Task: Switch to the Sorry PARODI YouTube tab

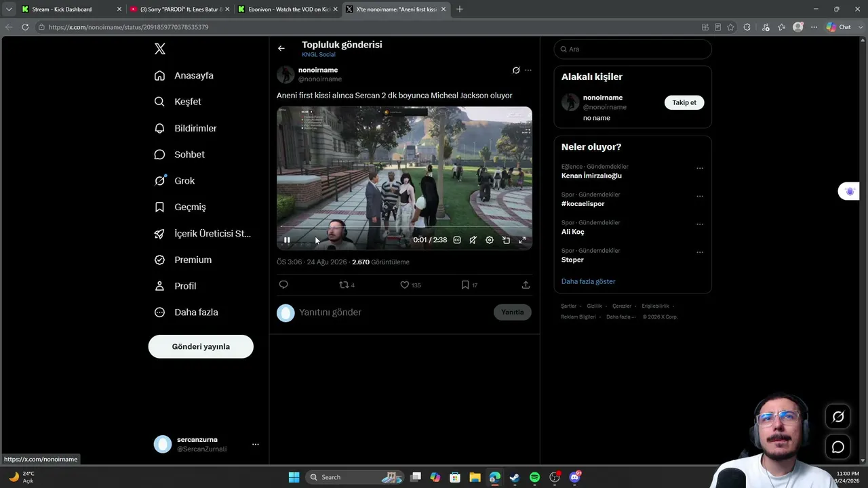Action: click(180, 9)
